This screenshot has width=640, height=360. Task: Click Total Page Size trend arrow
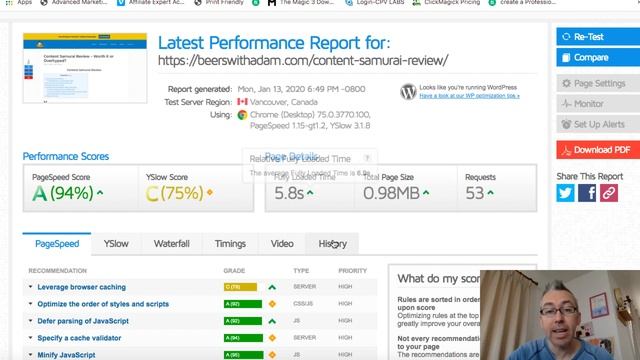tap(426, 193)
